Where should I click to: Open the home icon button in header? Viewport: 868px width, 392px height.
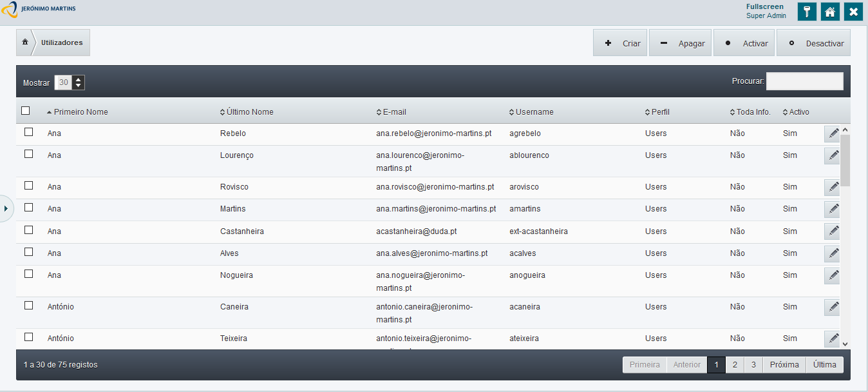pos(830,12)
